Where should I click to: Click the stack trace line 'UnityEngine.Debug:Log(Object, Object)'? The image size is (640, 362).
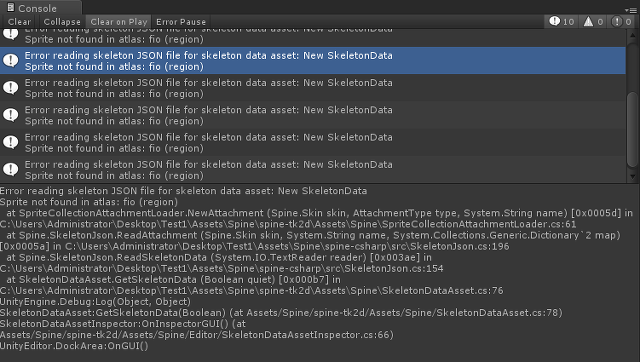96,302
